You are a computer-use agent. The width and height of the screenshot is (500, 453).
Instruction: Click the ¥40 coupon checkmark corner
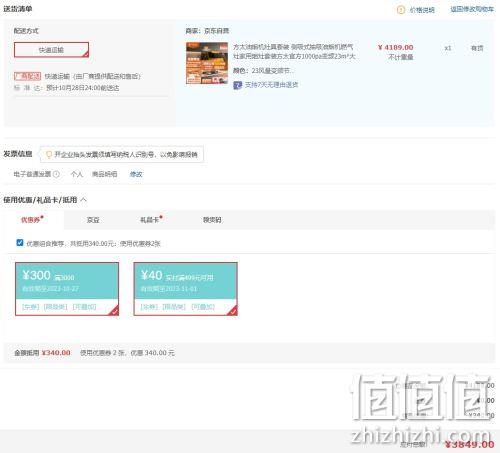click(x=232, y=311)
